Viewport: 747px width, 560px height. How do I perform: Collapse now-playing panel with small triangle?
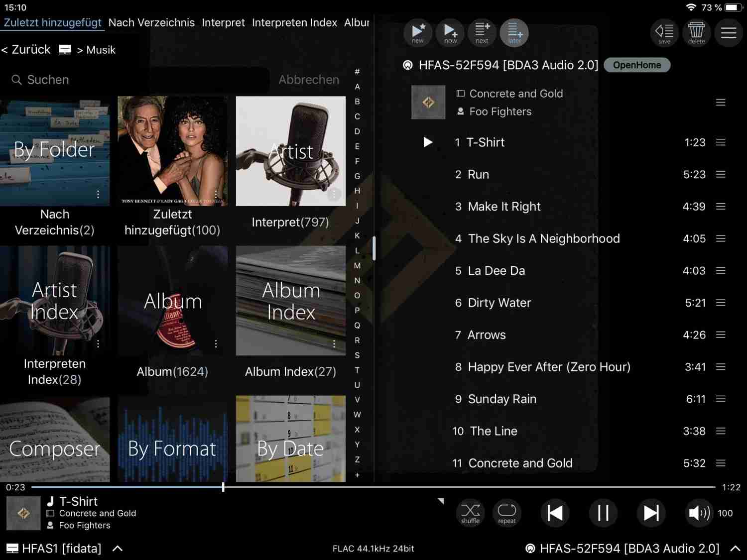click(441, 501)
